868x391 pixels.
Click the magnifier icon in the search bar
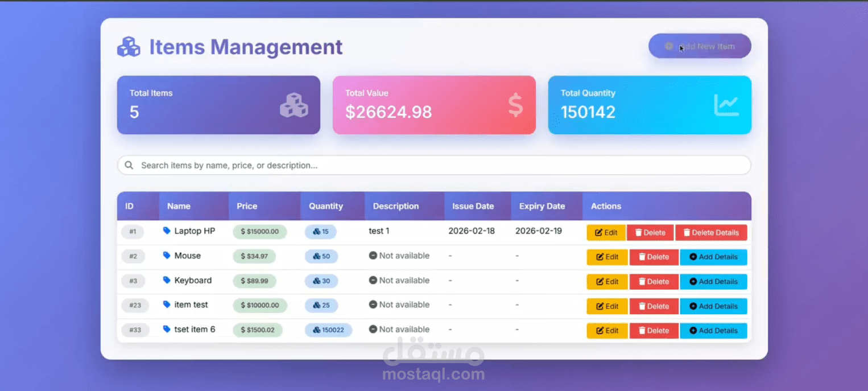coord(129,165)
